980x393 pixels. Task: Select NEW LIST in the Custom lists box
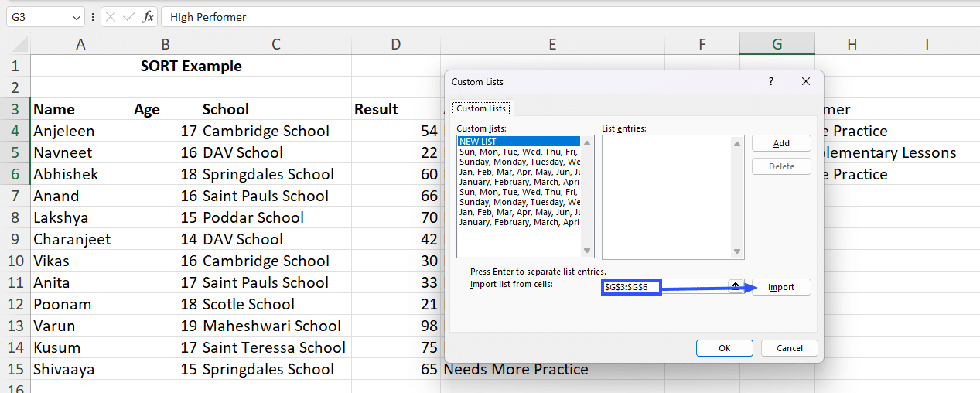coord(519,142)
